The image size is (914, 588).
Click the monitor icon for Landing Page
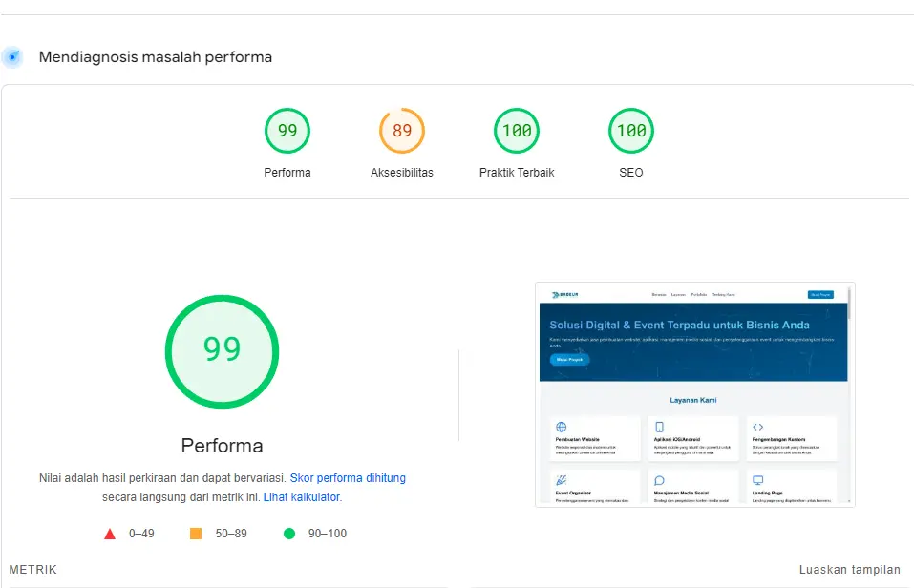pos(757,480)
